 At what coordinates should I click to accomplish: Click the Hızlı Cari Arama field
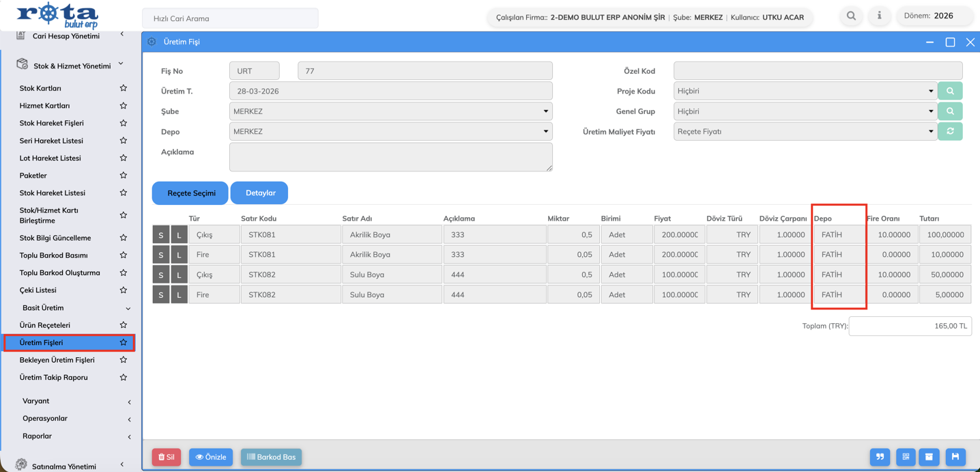pos(230,18)
